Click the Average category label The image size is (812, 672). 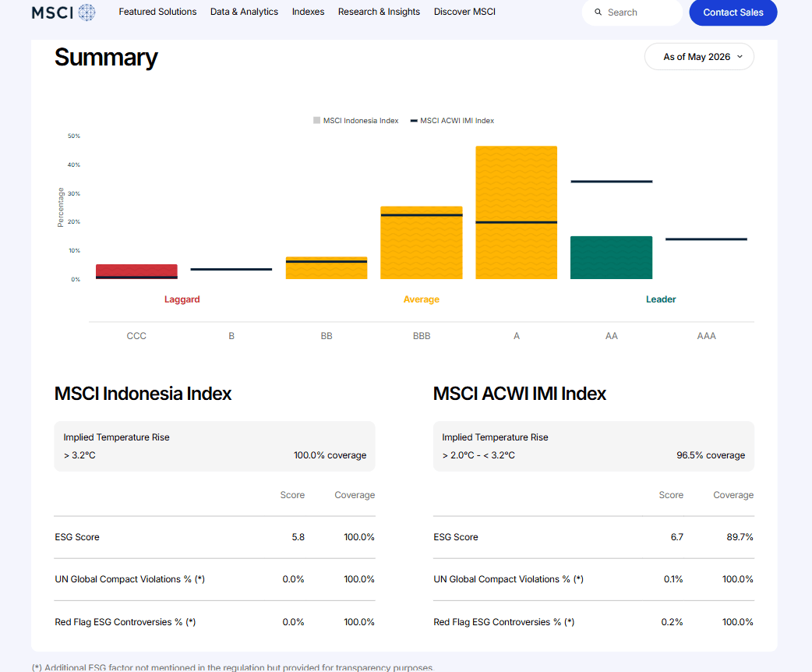point(422,299)
